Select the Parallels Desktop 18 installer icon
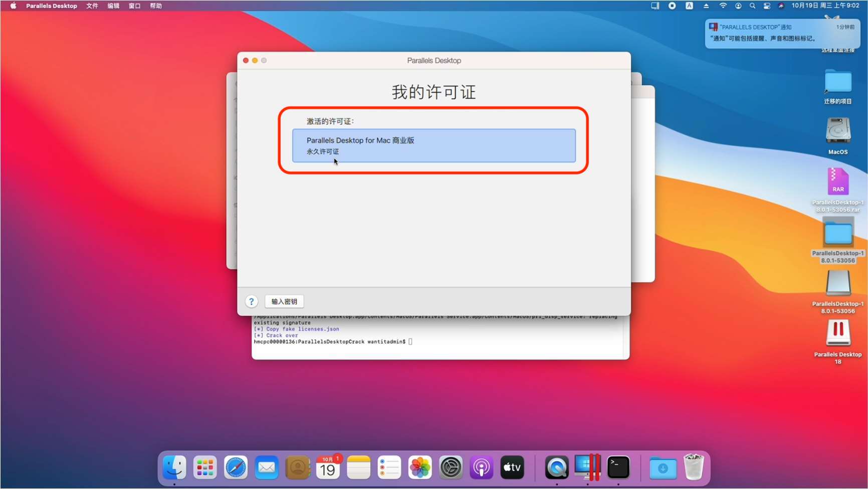Image resolution: width=868 pixels, height=489 pixels. click(x=838, y=333)
